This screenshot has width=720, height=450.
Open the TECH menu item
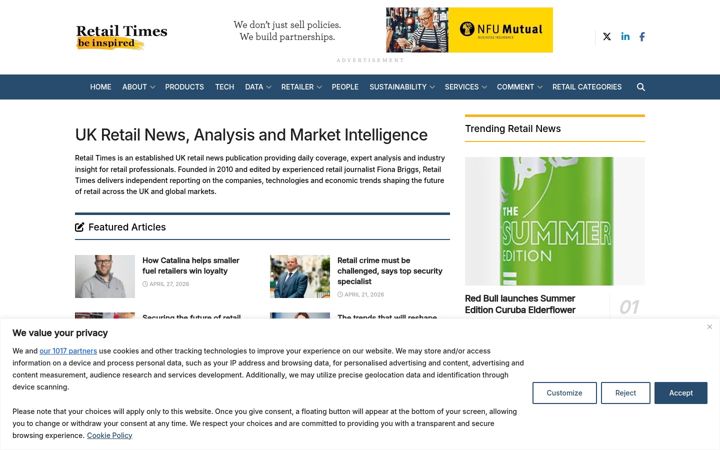[225, 87]
